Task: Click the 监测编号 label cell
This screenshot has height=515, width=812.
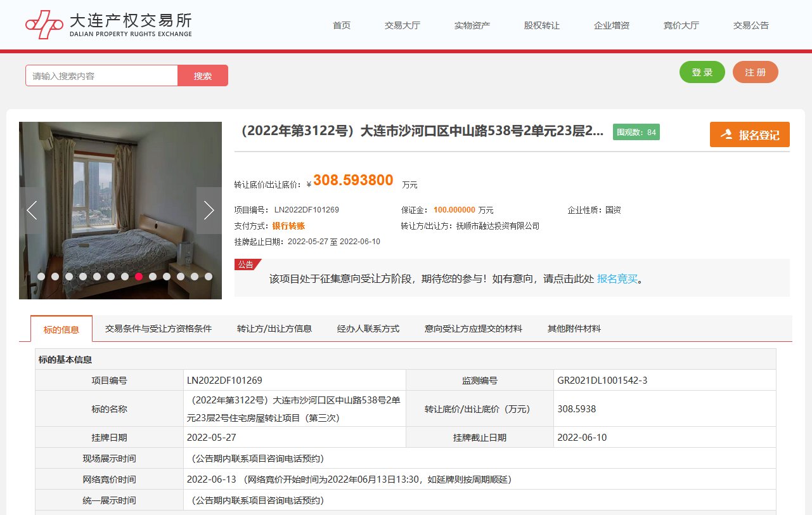Action: pyautogui.click(x=480, y=381)
